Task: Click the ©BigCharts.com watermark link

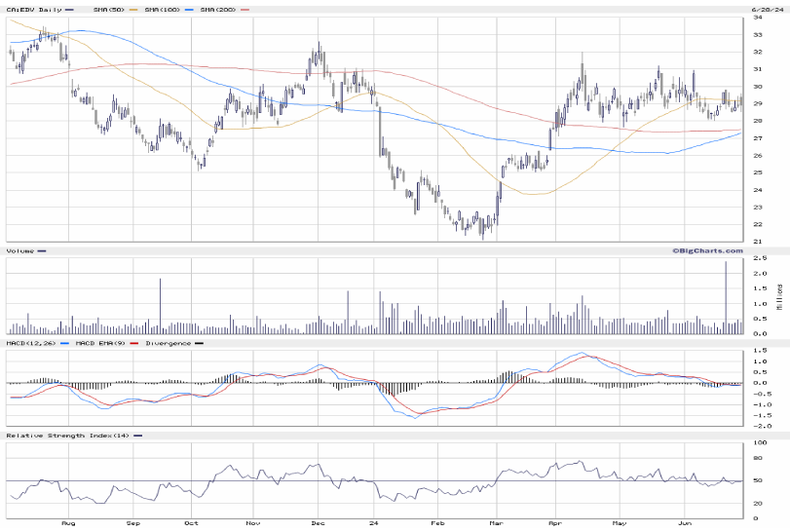Action: point(706,250)
